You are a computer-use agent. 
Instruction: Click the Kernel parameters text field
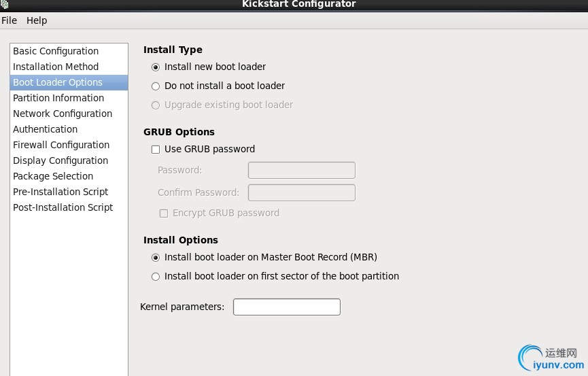click(286, 307)
